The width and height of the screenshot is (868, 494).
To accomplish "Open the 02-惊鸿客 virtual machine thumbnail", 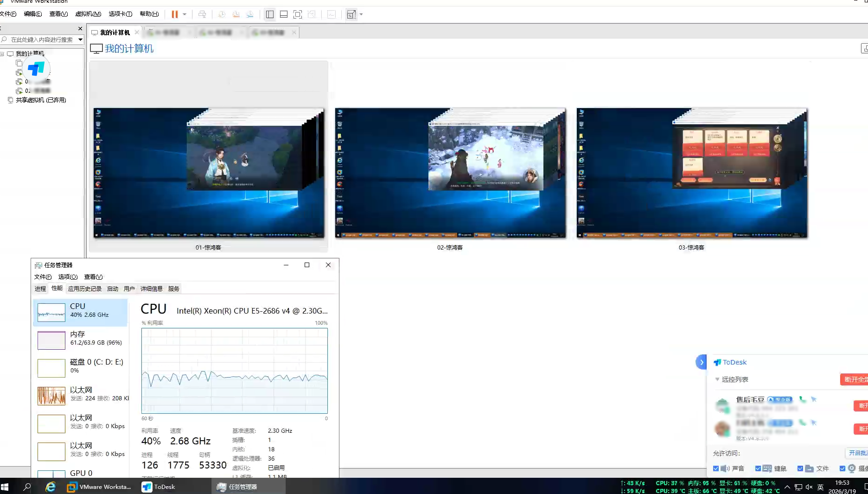I will click(x=450, y=173).
